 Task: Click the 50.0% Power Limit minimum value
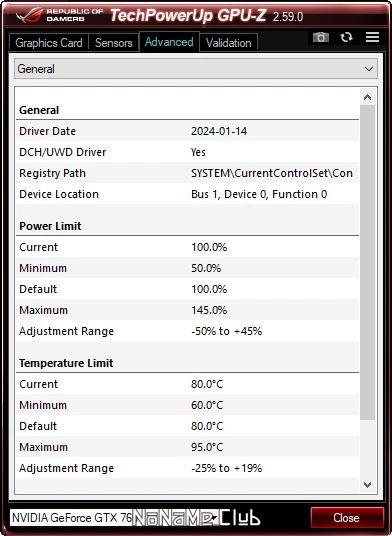(206, 268)
